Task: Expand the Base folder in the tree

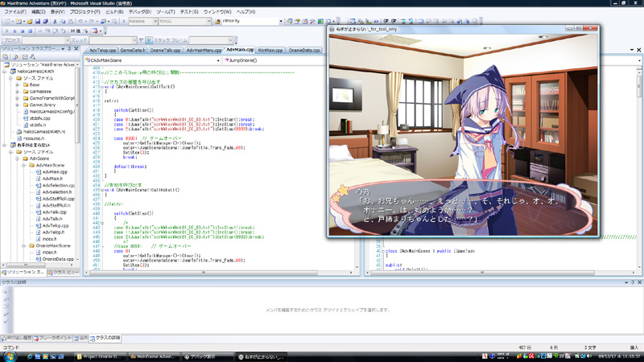Action: [x=18, y=85]
